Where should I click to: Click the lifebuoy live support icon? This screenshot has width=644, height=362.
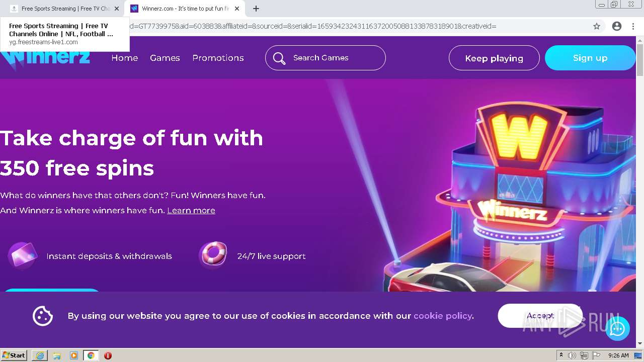tap(213, 255)
